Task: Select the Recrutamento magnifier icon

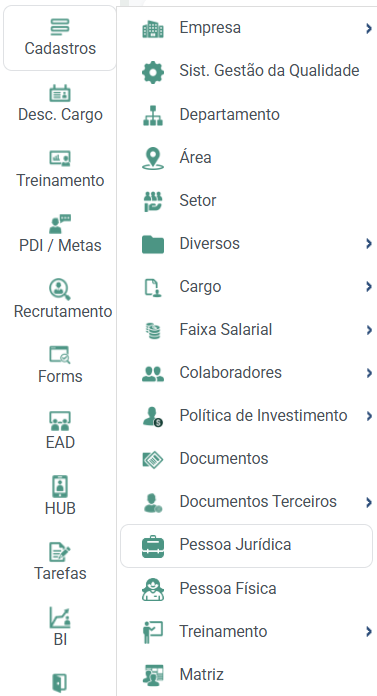Action: [60, 289]
